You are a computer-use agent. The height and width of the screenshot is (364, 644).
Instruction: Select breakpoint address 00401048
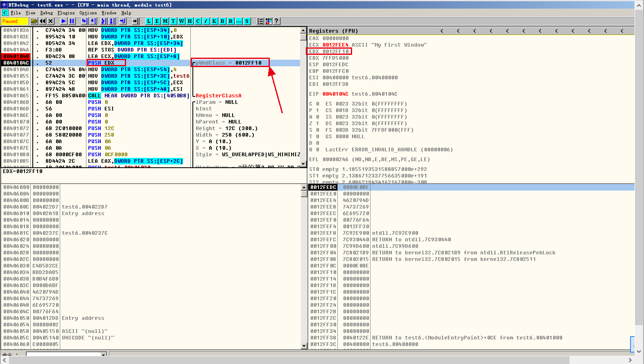click(x=16, y=56)
